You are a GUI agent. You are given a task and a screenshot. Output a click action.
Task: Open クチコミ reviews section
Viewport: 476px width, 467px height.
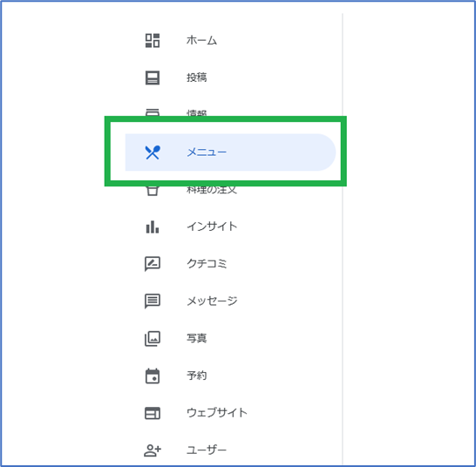(x=207, y=264)
